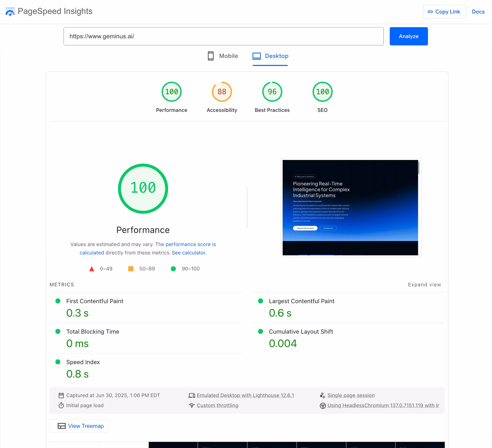The width and height of the screenshot is (492, 448).
Task: Click the PageSpeed Insights logo icon
Action: coord(10,11)
